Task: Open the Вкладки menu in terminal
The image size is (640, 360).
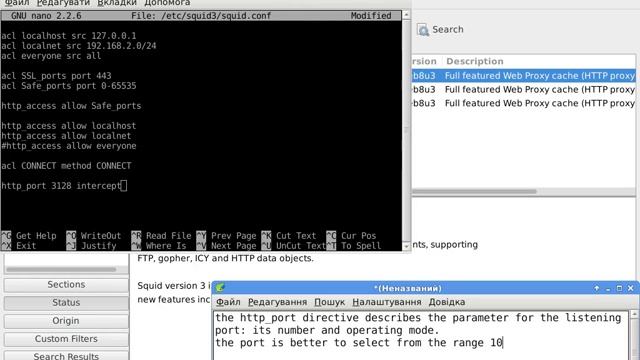Action: [117, 2]
